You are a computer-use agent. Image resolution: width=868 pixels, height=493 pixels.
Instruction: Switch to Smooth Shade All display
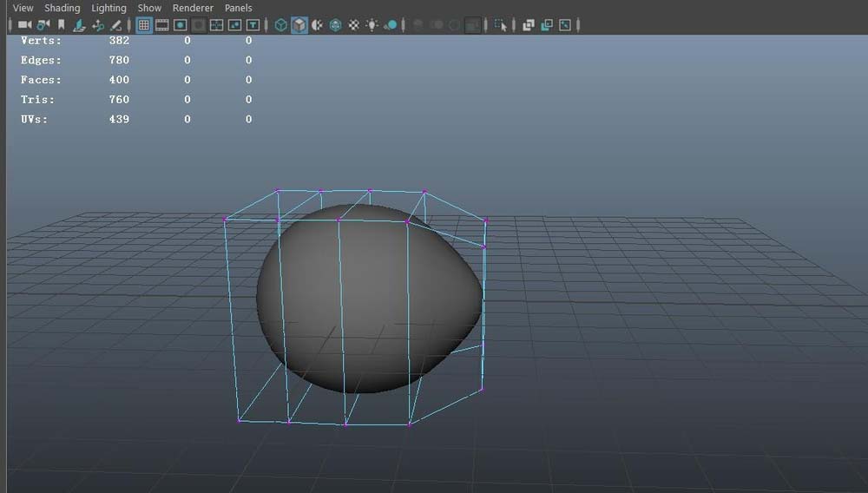tap(299, 25)
